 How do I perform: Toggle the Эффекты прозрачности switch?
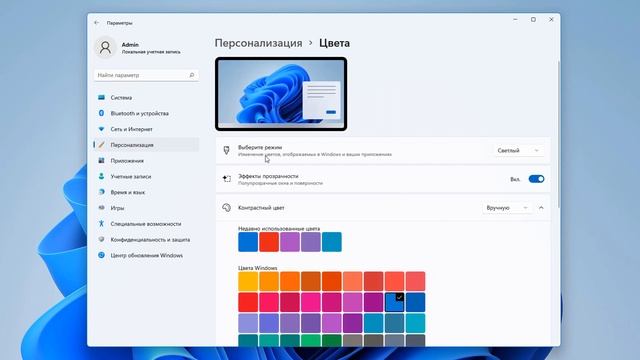[536, 179]
